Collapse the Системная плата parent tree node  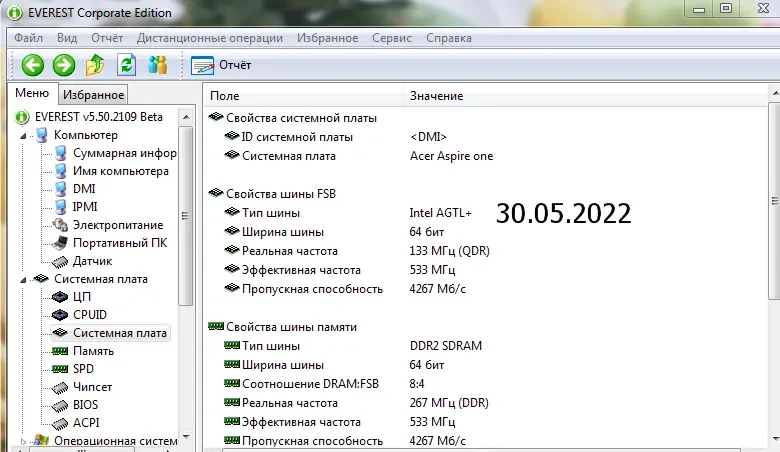pos(23,280)
